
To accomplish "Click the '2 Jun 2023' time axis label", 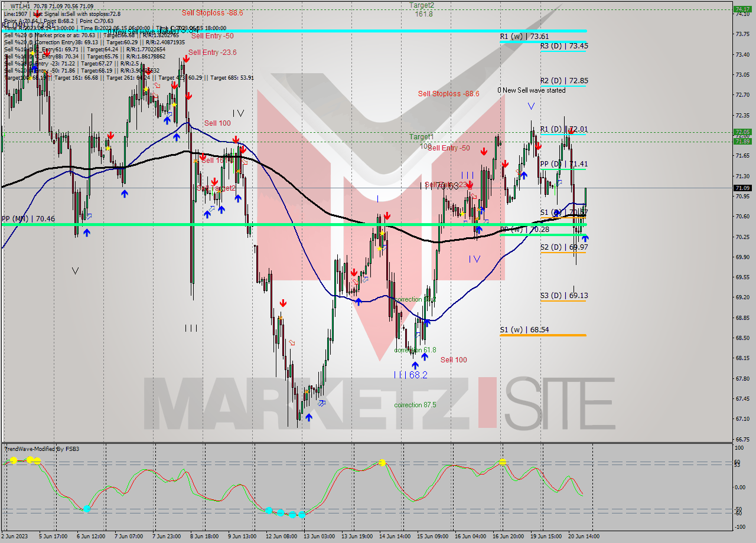I will pyautogui.click(x=16, y=537).
